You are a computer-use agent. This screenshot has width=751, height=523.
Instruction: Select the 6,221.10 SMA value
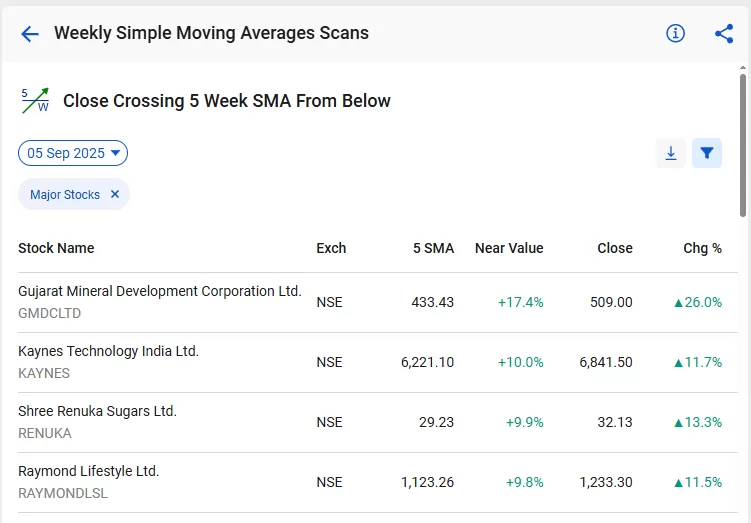click(427, 362)
